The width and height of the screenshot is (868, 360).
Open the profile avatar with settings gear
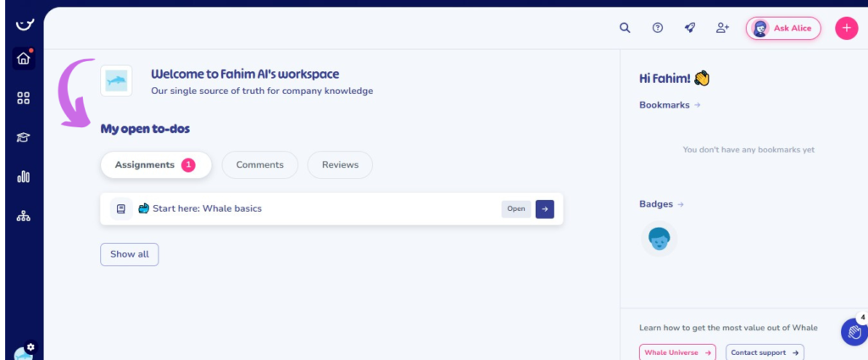pos(25,351)
